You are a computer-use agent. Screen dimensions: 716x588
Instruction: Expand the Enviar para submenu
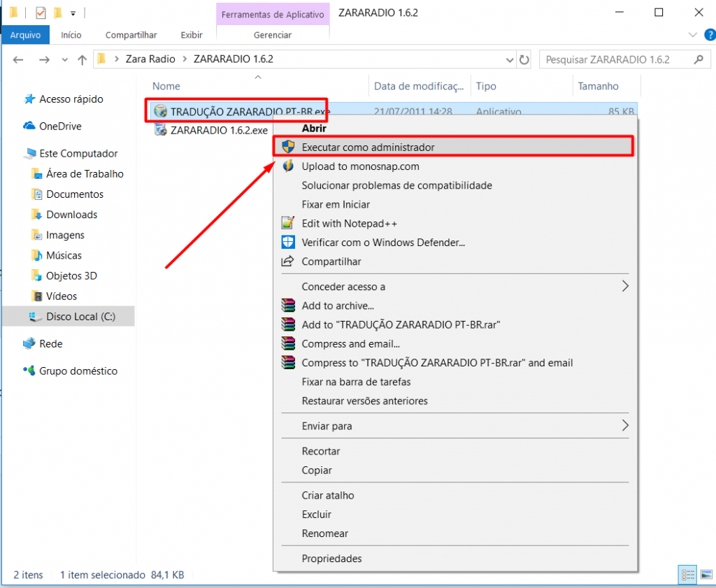tap(625, 426)
